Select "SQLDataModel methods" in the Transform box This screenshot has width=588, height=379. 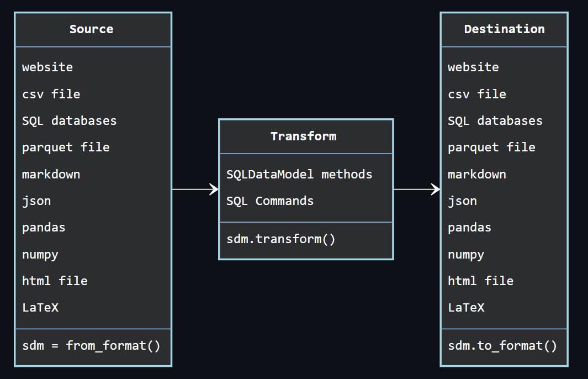[299, 174]
